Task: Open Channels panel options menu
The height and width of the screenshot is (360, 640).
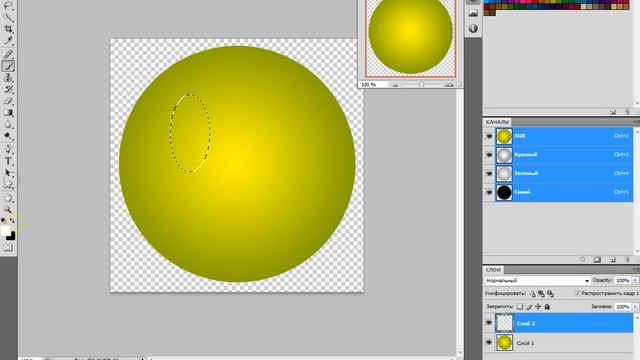Action: [x=636, y=122]
